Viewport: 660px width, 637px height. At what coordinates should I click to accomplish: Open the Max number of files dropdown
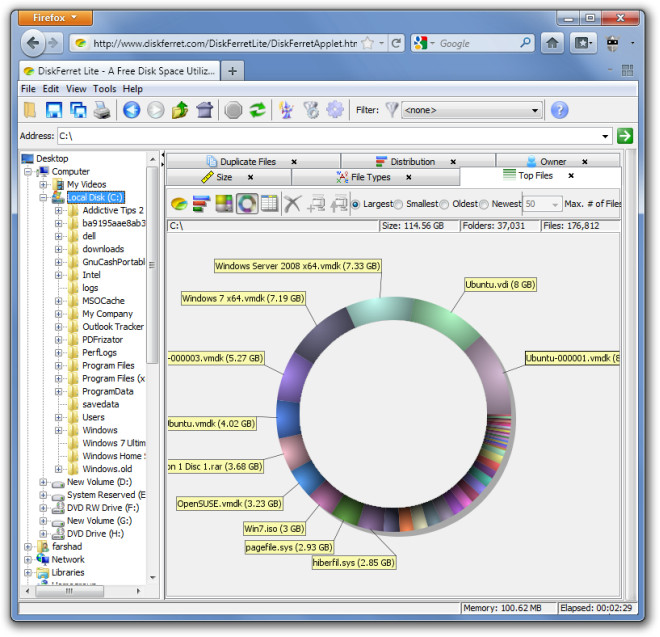555,205
